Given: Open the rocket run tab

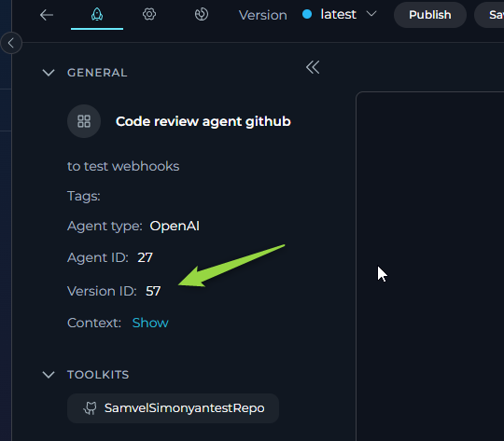Looking at the screenshot, I should click(x=97, y=15).
